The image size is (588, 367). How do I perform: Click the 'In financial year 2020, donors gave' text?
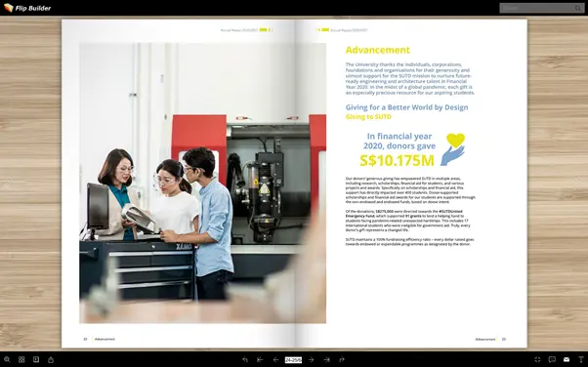[x=399, y=141]
